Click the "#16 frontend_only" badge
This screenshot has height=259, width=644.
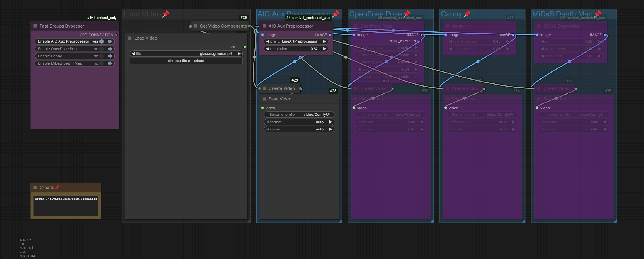pos(102,18)
